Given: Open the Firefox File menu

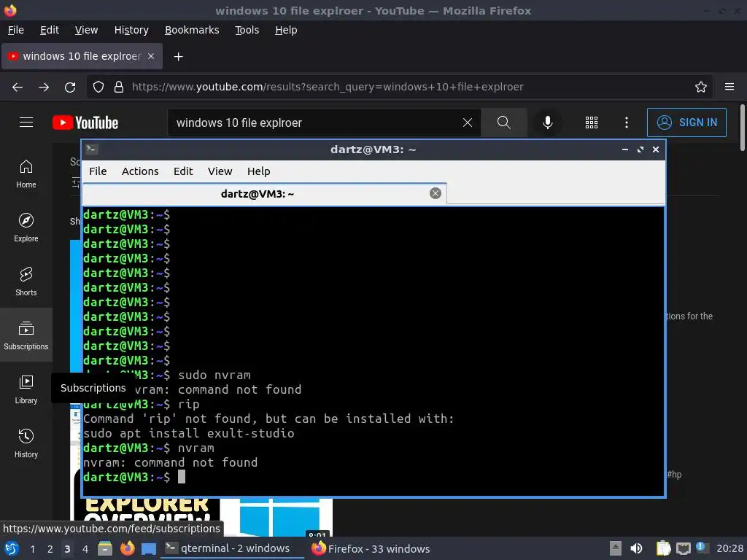Looking at the screenshot, I should point(16,30).
